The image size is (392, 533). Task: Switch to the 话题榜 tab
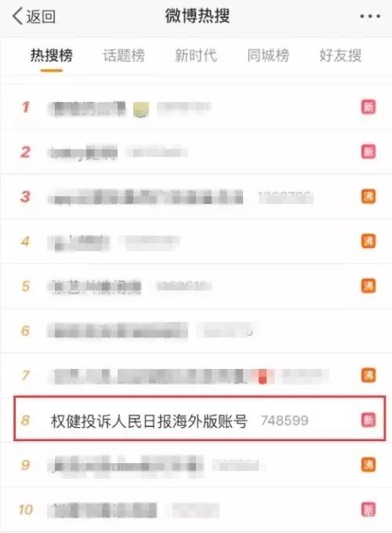(124, 56)
